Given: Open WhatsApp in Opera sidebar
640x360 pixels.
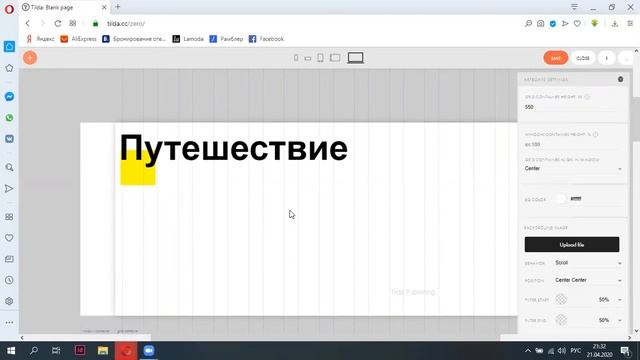Looking at the screenshot, I should 9,118.
